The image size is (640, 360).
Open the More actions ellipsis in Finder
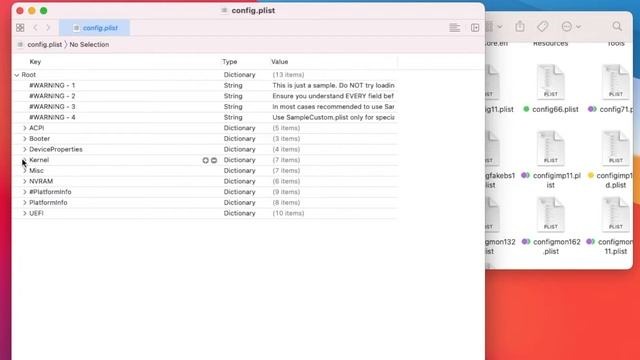(571, 27)
